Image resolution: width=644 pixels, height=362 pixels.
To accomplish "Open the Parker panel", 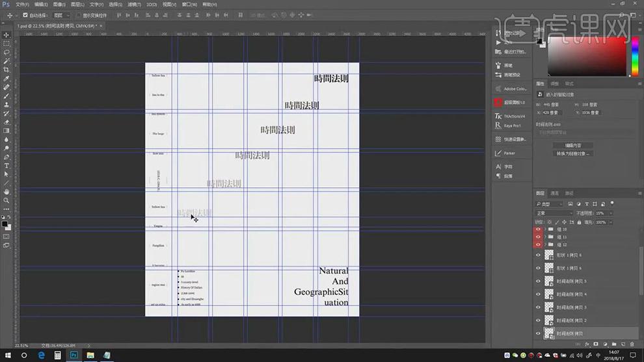I will 505,153.
